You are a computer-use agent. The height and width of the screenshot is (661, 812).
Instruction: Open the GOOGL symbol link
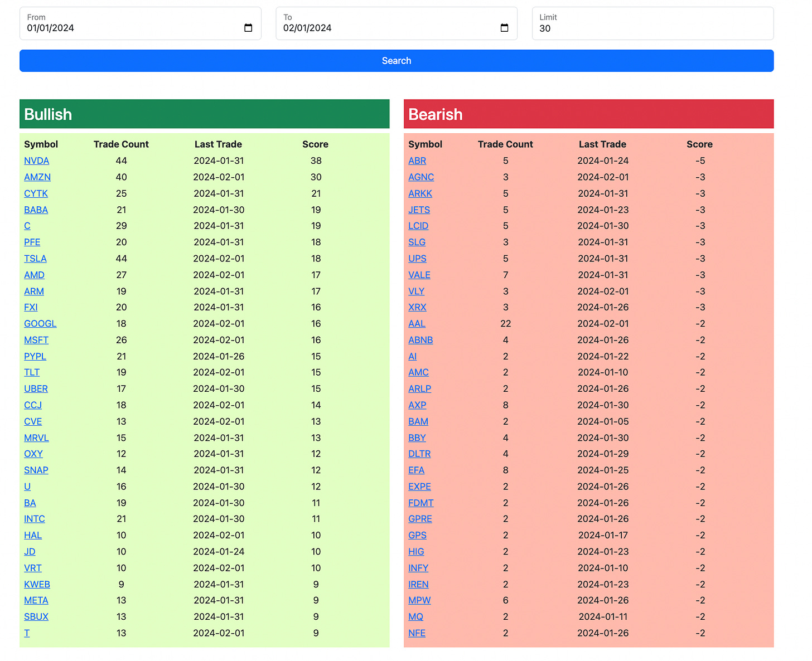click(x=40, y=323)
